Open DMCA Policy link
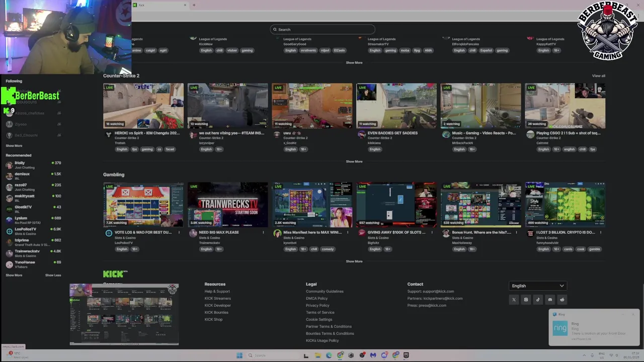Viewport: 644px width, 362px height. pyautogui.click(x=316, y=299)
